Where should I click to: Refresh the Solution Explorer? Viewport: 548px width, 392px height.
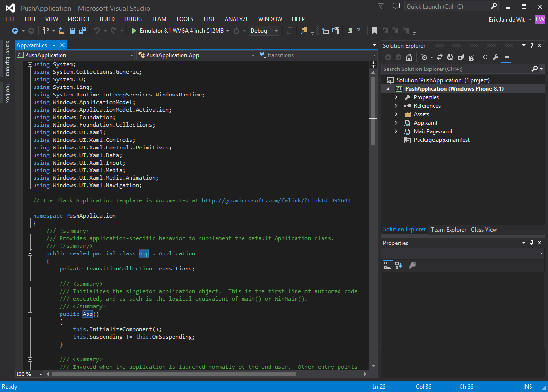[x=450, y=57]
